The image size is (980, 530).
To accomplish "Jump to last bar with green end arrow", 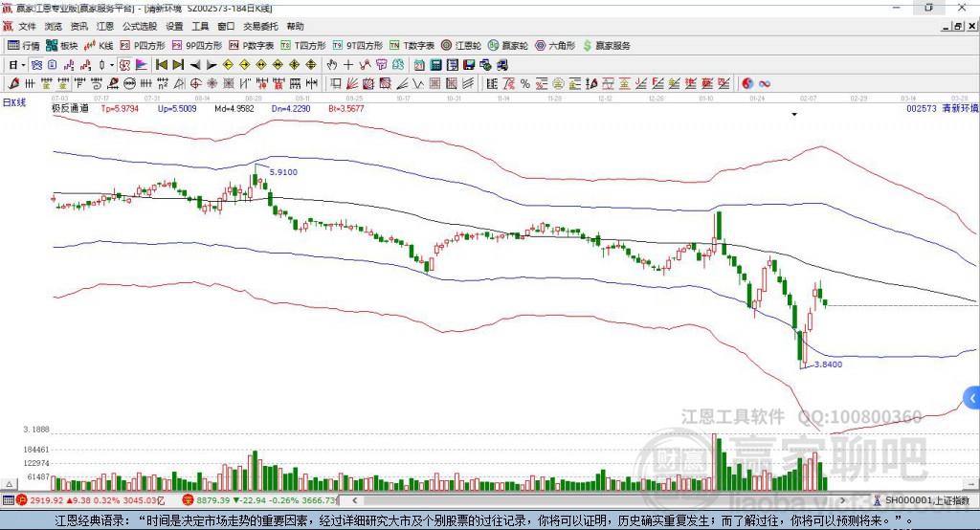I will point(178,65).
